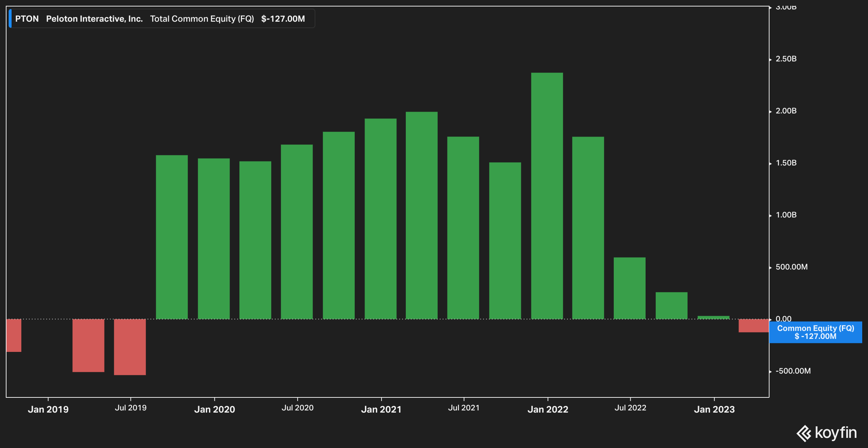Click the Jul 2019 x-axis label
Screen dimensions: 868x448
[x=131, y=408]
